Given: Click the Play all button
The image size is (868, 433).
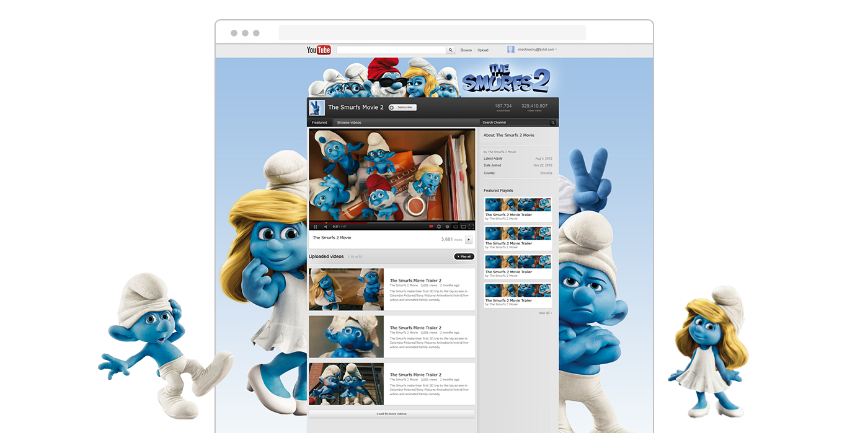Looking at the screenshot, I should click(464, 256).
